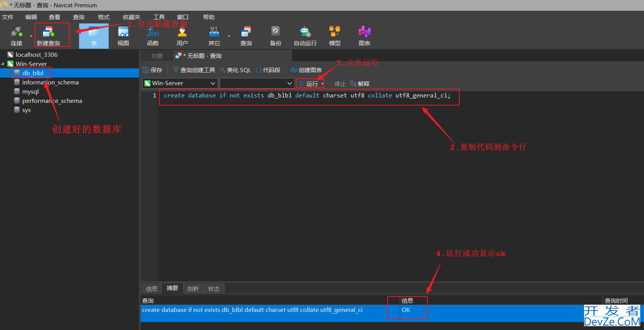Open the New Query (新建查询) toolbar icon
The height and width of the screenshot is (330, 644).
pos(48,36)
